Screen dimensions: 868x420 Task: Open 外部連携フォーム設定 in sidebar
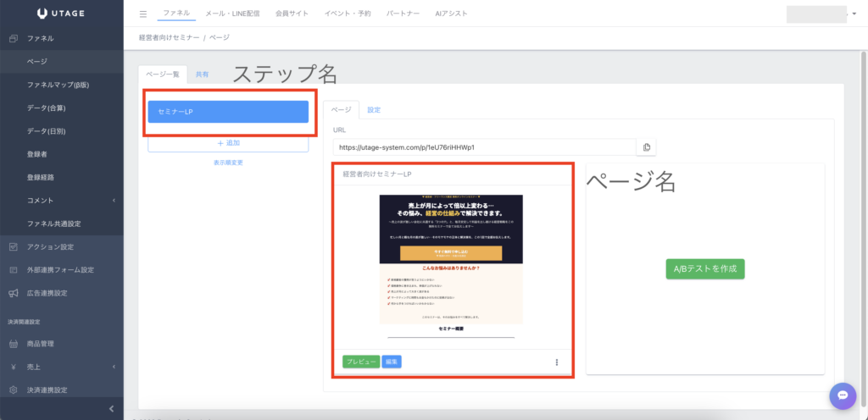(x=61, y=270)
